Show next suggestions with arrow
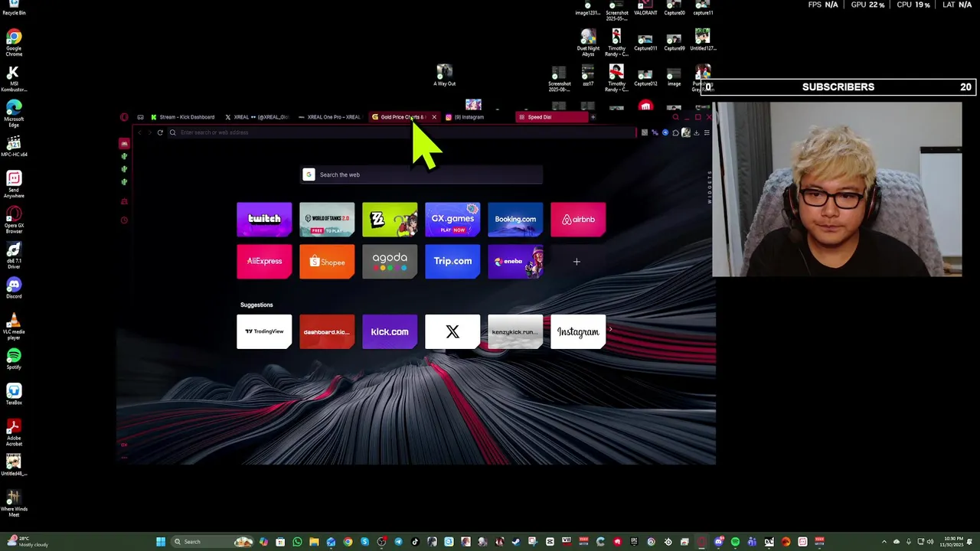Screen dimensions: 980x551 click(x=610, y=330)
